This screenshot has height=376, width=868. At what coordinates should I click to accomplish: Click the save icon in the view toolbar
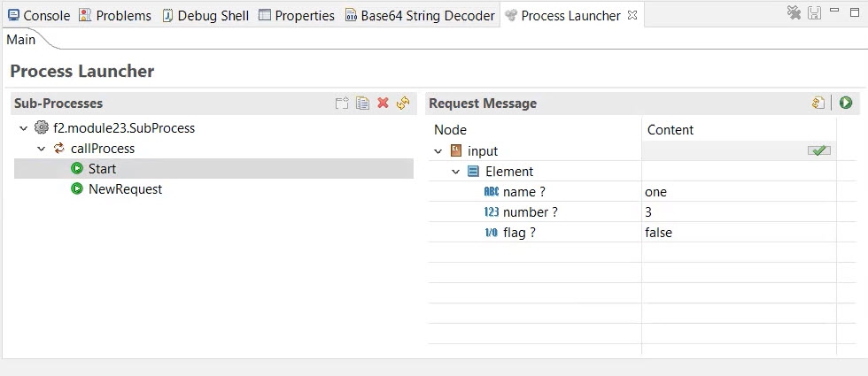[x=814, y=13]
